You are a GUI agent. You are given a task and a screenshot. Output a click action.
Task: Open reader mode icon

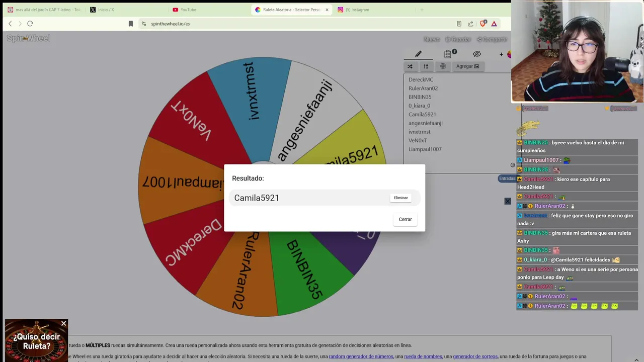459,24
